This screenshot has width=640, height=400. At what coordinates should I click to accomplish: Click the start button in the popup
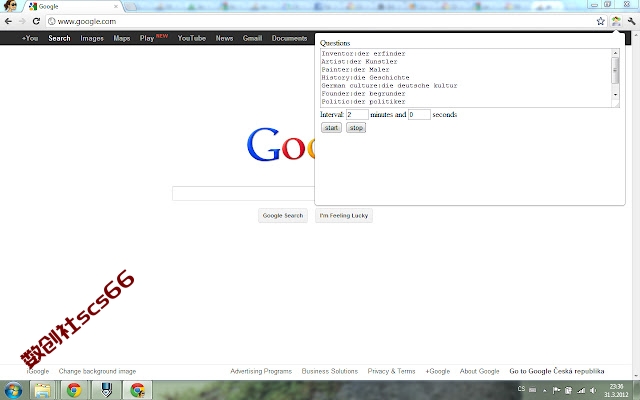[331, 128]
